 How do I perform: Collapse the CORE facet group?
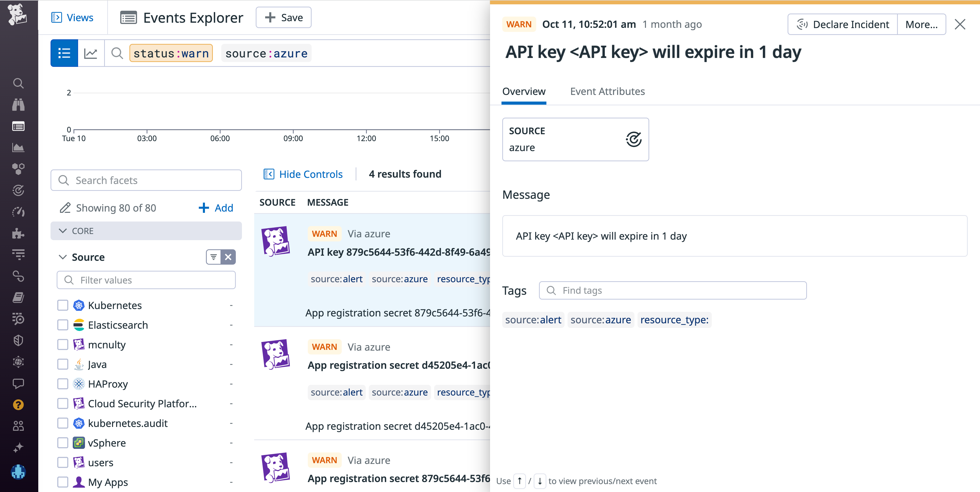click(x=63, y=231)
